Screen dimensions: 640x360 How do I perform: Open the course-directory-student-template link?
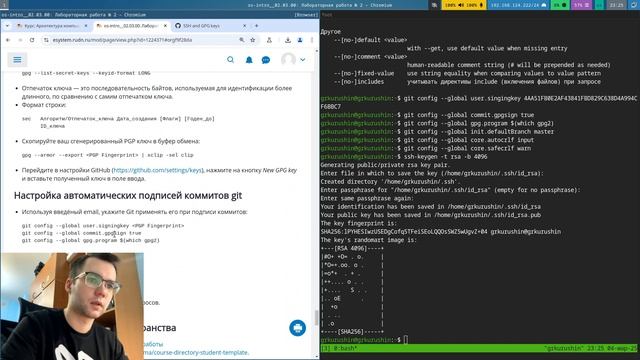tap(196, 352)
